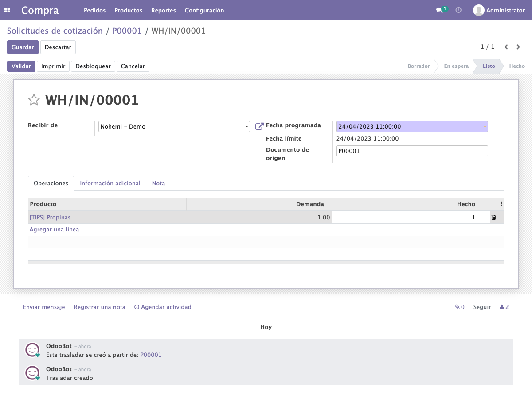Screen dimensions: 532x399
Task: Select the Borrador status stage
Action: (419, 66)
